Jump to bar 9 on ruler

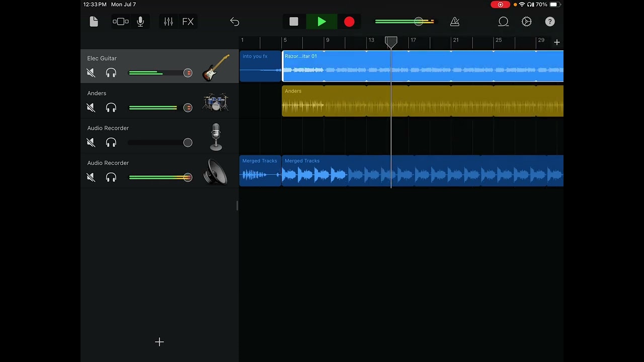click(x=328, y=40)
